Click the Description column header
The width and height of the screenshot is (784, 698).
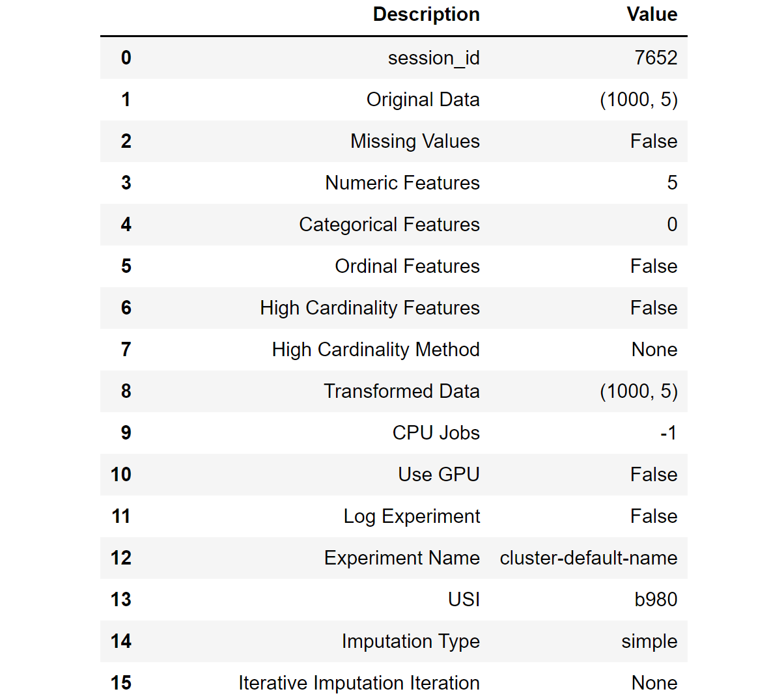[x=426, y=14]
